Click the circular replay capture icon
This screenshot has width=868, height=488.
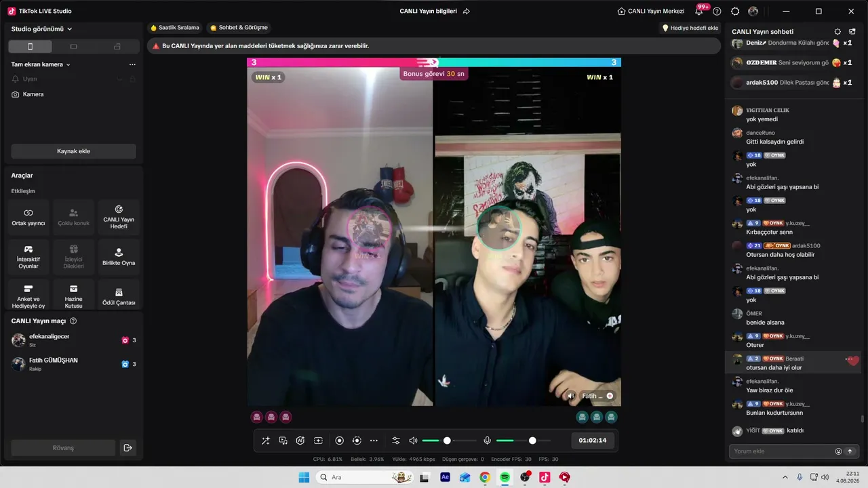coord(357,441)
